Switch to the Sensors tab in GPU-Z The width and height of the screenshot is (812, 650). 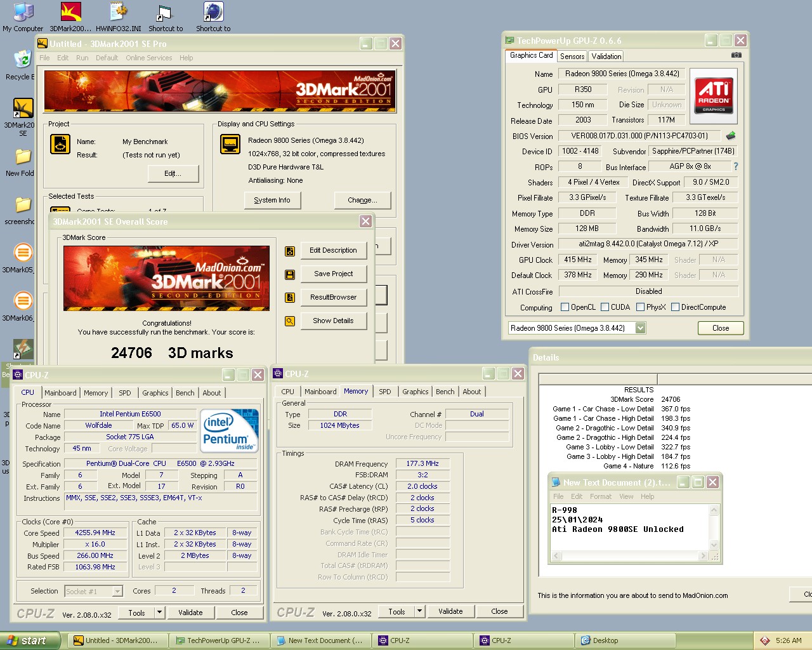pos(572,56)
